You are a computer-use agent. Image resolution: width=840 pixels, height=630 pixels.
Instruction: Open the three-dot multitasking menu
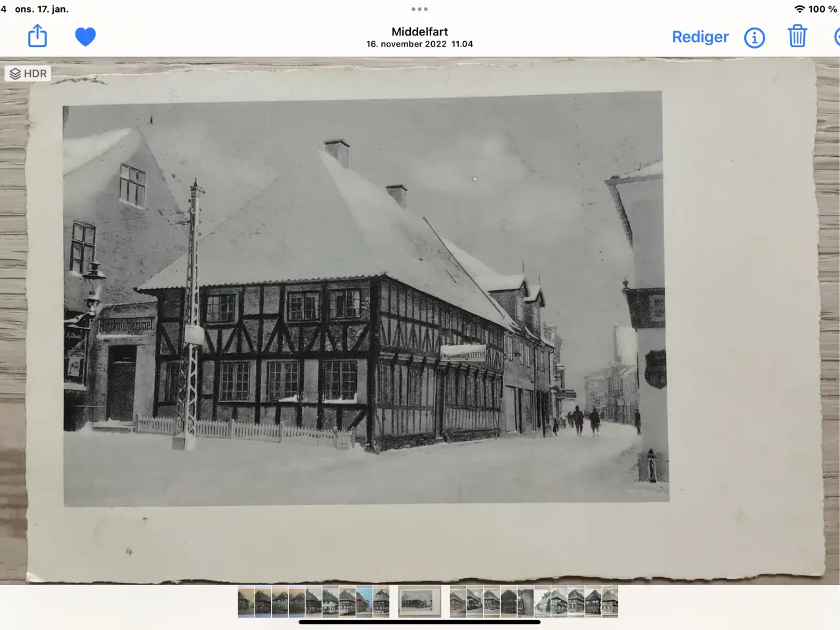click(x=419, y=9)
